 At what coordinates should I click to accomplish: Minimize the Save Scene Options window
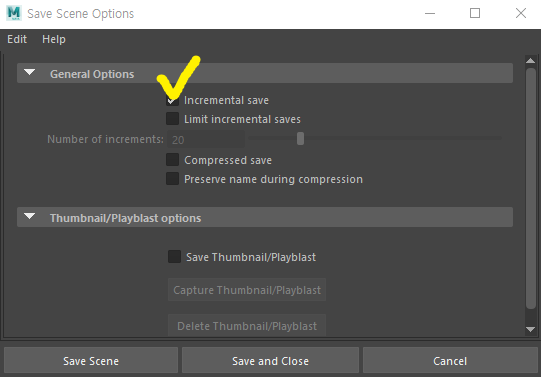(430, 13)
